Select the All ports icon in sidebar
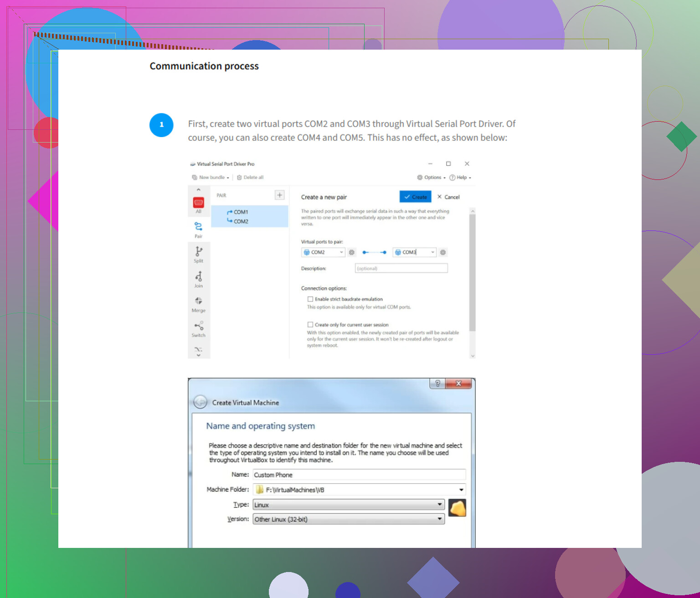 click(x=198, y=203)
